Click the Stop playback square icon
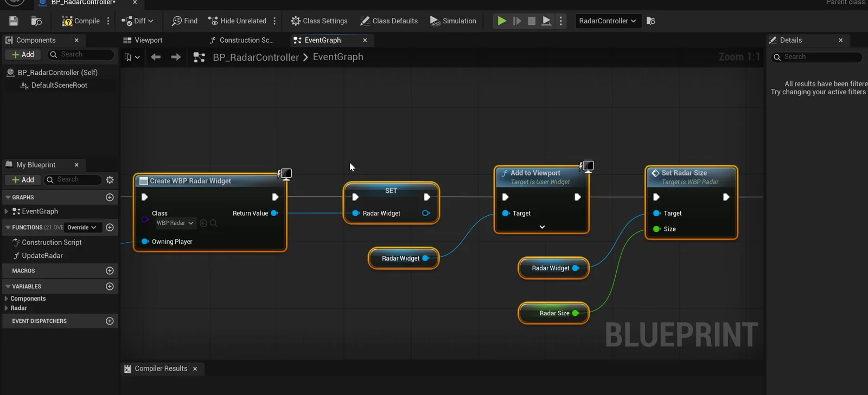Screen dimensions: 868x395 pyautogui.click(x=532, y=21)
